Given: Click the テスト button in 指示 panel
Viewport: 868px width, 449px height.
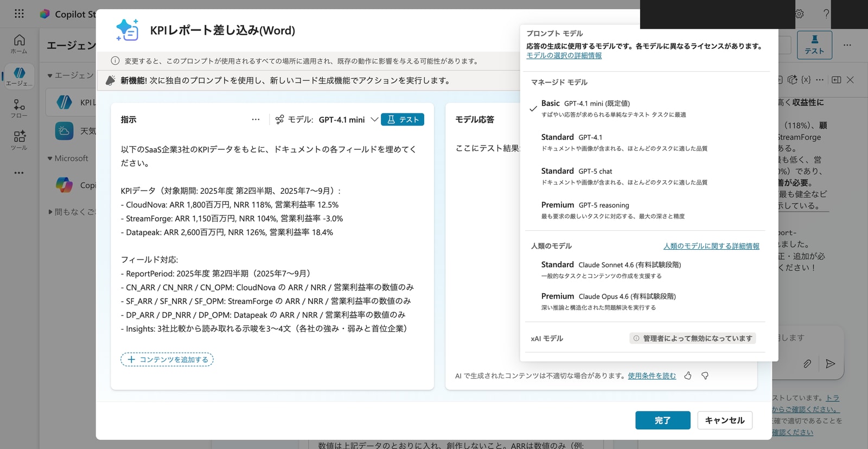Looking at the screenshot, I should (x=403, y=119).
